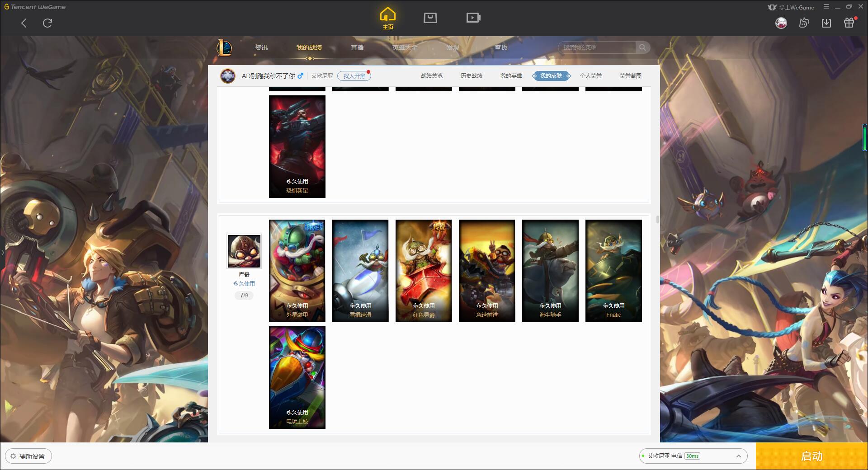Click the 找人开黑 button

354,76
